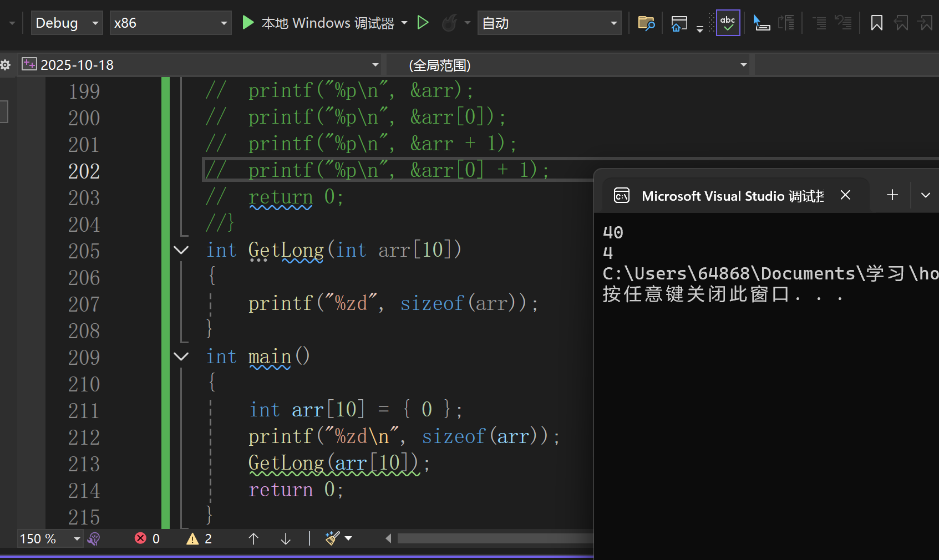Run Code Cleanup with the broom icon
939x560 pixels.
click(x=332, y=538)
